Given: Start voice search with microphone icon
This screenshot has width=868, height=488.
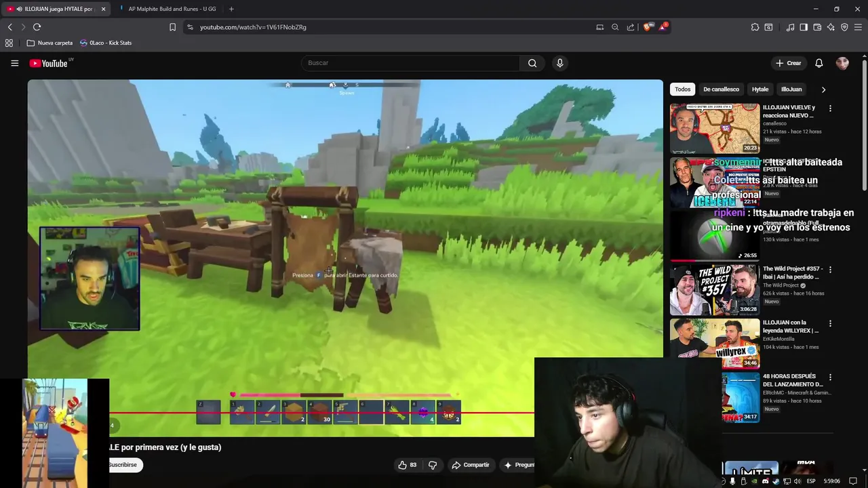Looking at the screenshot, I should click(x=559, y=63).
